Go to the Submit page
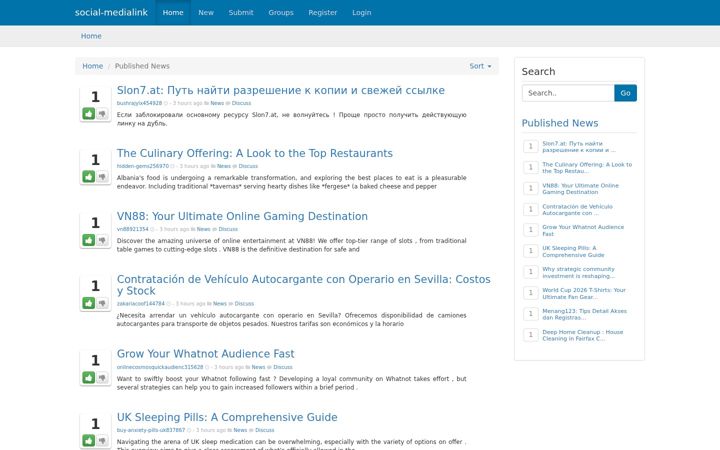Screen dimensions: 720x450 tap(241, 12)
